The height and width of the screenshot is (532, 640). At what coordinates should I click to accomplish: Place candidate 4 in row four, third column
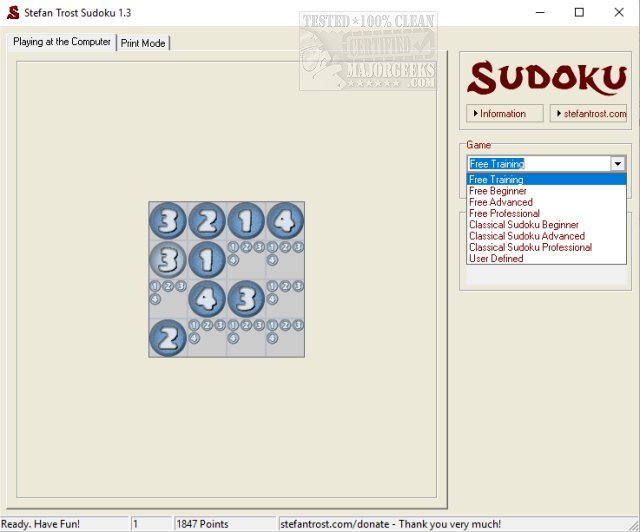click(x=233, y=338)
